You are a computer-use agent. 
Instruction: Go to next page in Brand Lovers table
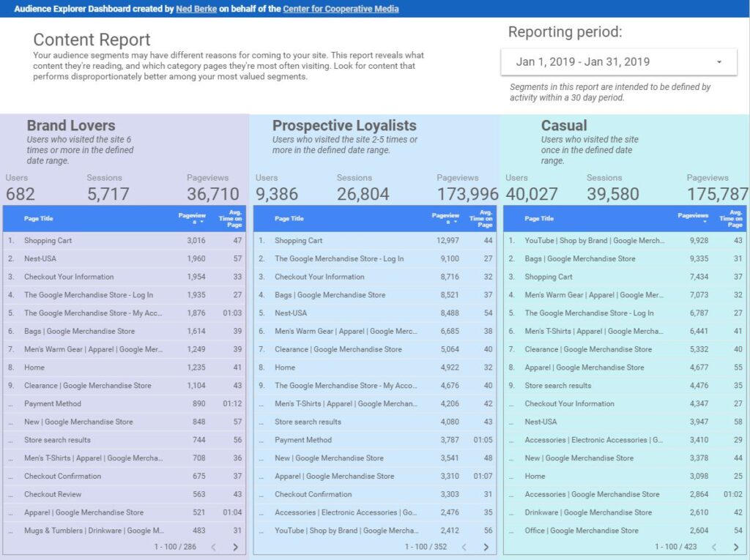[x=235, y=547]
